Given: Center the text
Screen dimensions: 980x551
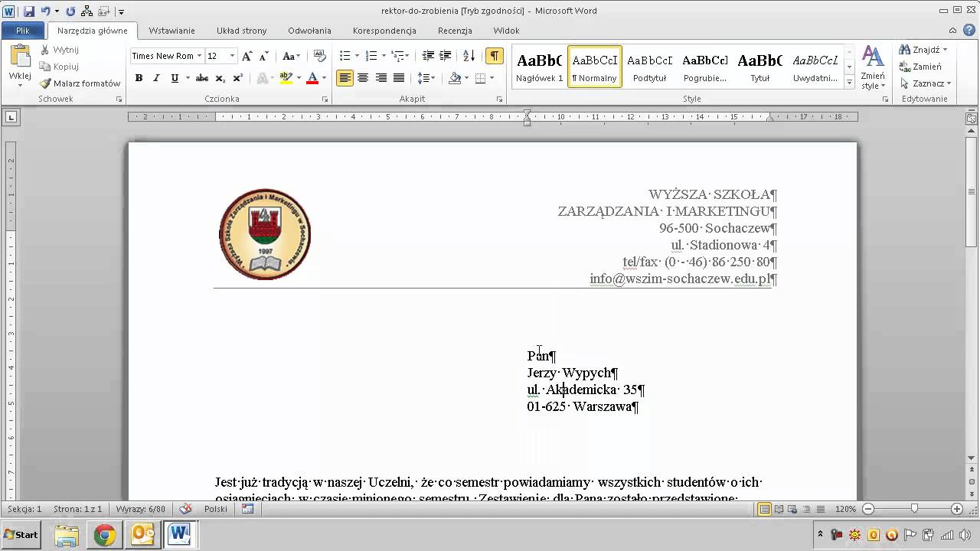Looking at the screenshot, I should click(363, 78).
